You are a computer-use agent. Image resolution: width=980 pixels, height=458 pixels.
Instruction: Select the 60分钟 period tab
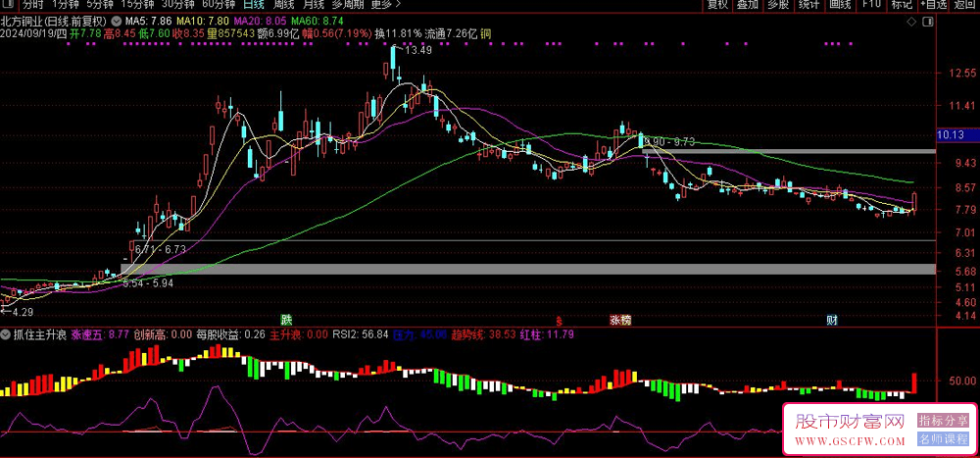tap(219, 5)
